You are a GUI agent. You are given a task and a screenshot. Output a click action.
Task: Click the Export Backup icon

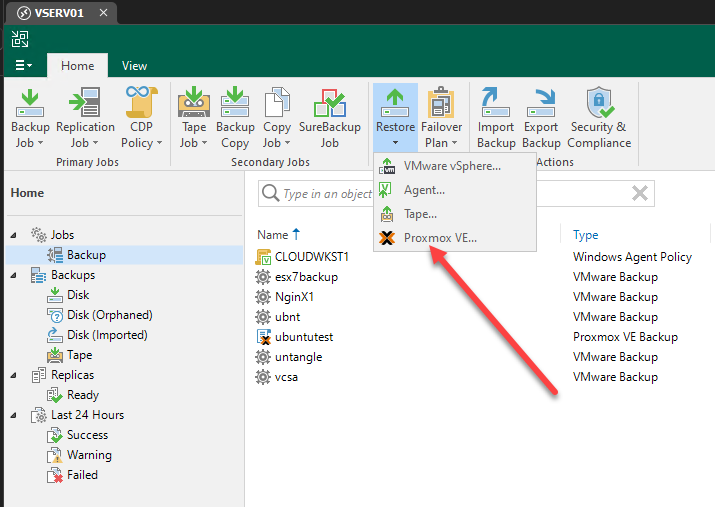(541, 103)
